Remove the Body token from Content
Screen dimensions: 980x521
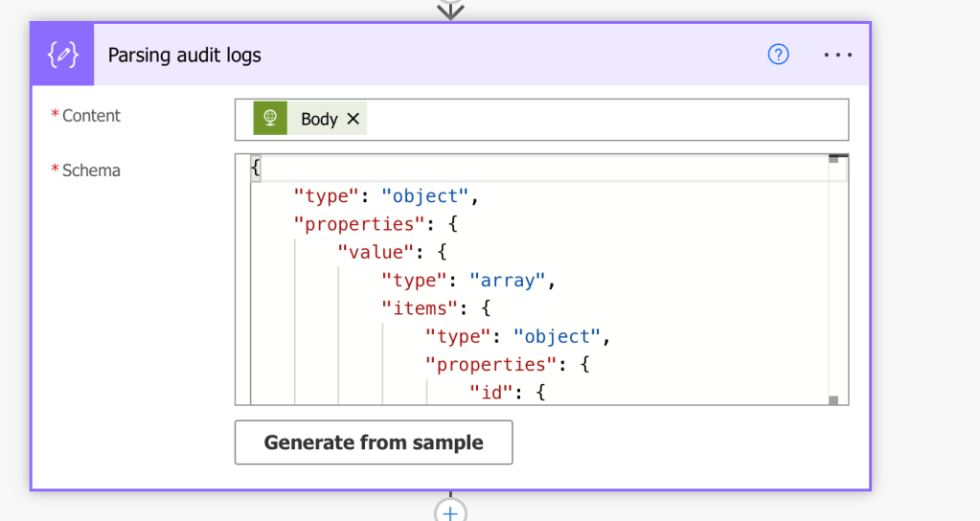tap(353, 119)
